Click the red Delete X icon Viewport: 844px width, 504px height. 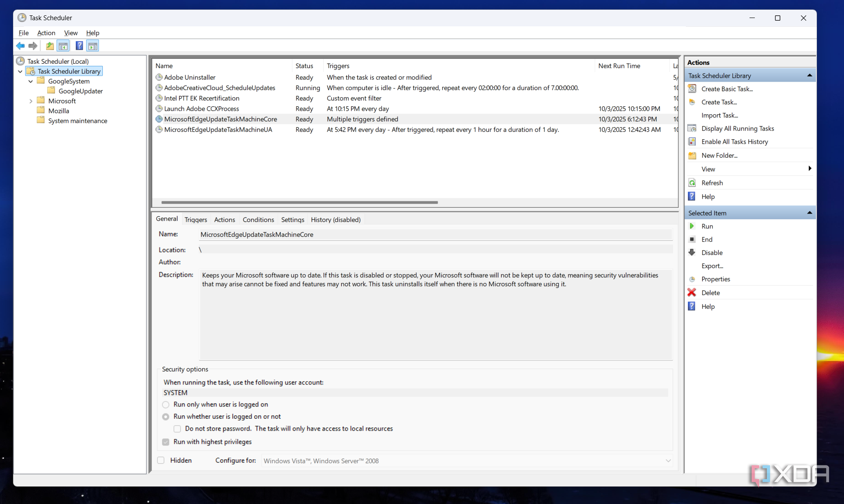(692, 293)
